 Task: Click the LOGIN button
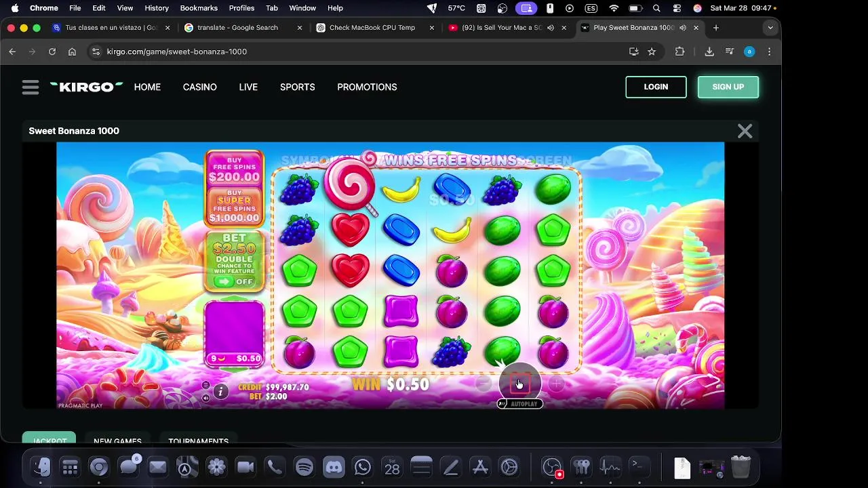[656, 87]
